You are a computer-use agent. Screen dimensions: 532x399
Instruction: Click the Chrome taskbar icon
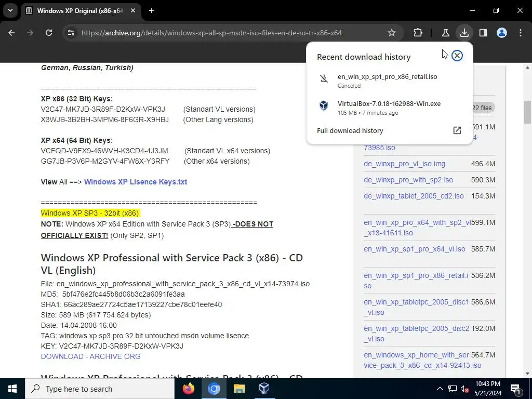[214, 389]
